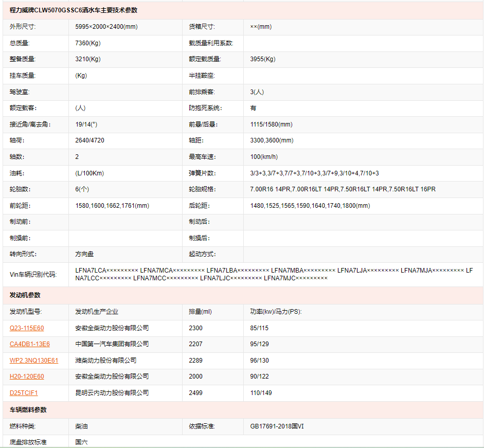Click the fuel consumption value (L/100Km)
This screenshot has width=484, height=448.
coord(89,173)
